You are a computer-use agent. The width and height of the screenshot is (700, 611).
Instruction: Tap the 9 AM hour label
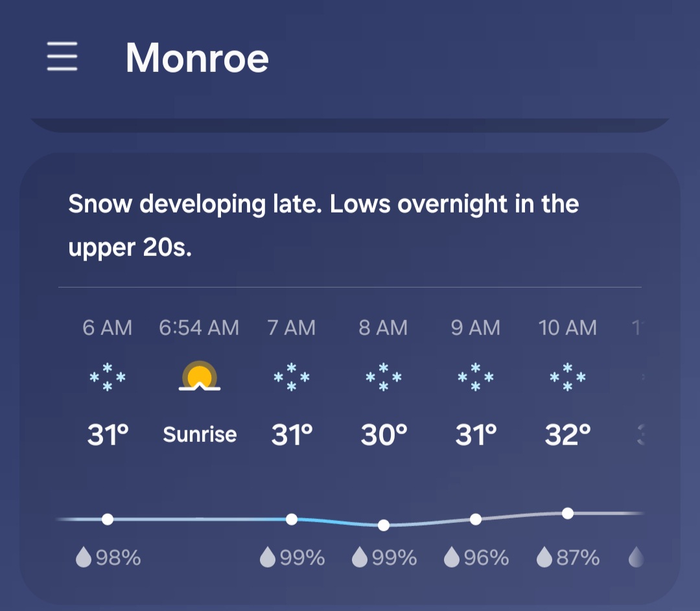[x=476, y=328]
